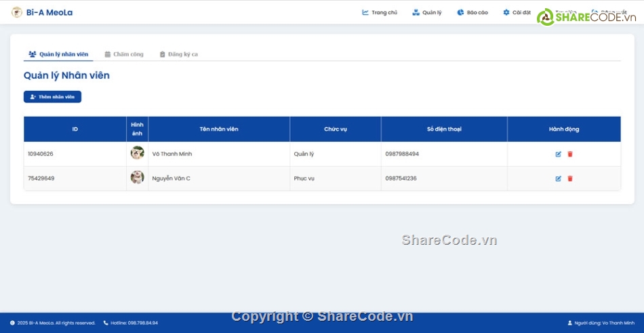Click the edit icon for Võ Thanh Minh
This screenshot has width=644, height=333.
(x=558, y=154)
